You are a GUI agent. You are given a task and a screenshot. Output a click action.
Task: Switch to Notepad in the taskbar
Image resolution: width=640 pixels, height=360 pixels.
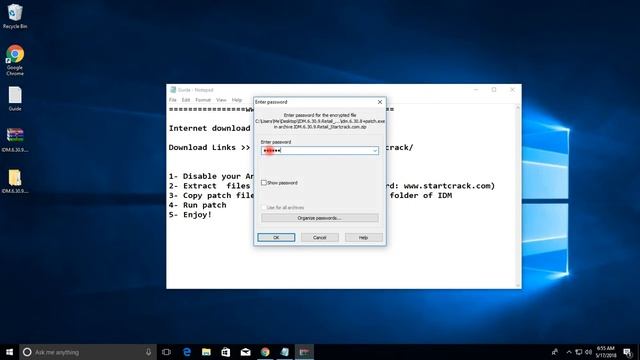284,352
